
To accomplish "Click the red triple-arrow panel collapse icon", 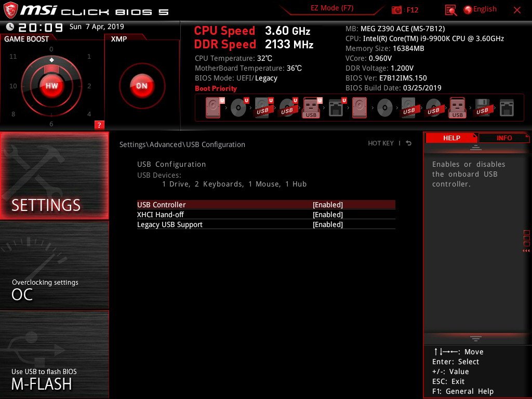I will [x=526, y=251].
